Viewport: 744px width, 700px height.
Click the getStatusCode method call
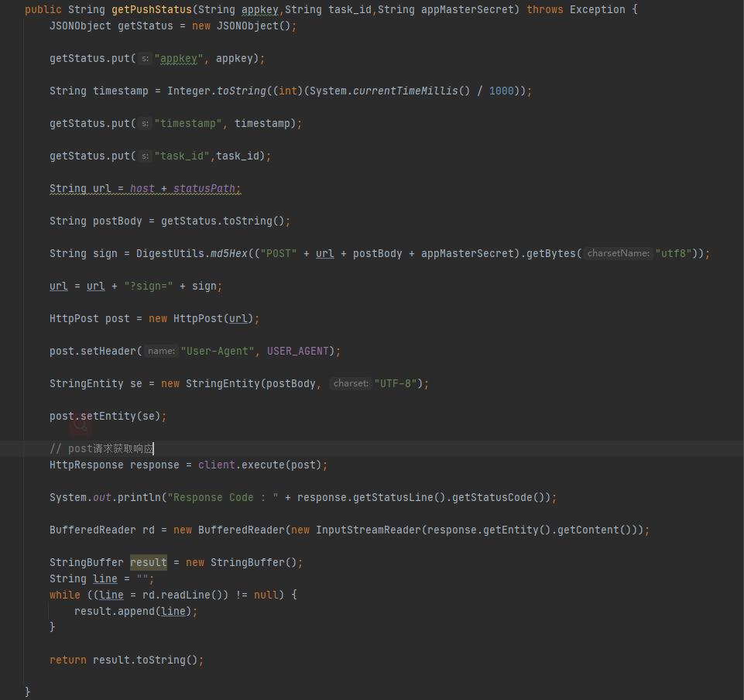click(492, 497)
